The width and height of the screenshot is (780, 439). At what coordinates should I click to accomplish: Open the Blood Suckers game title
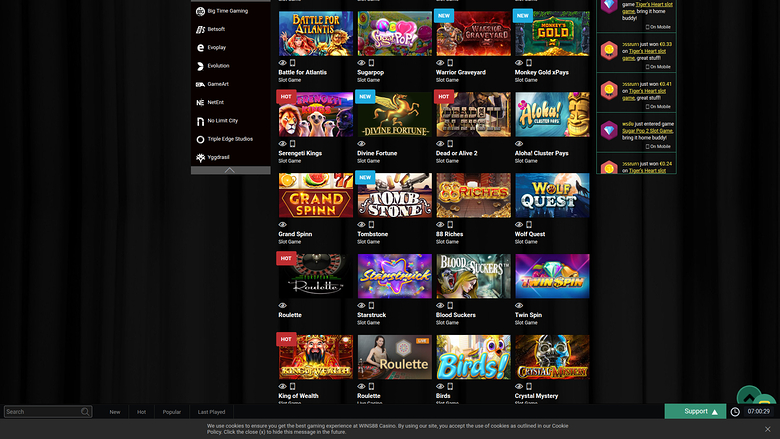pyautogui.click(x=456, y=315)
